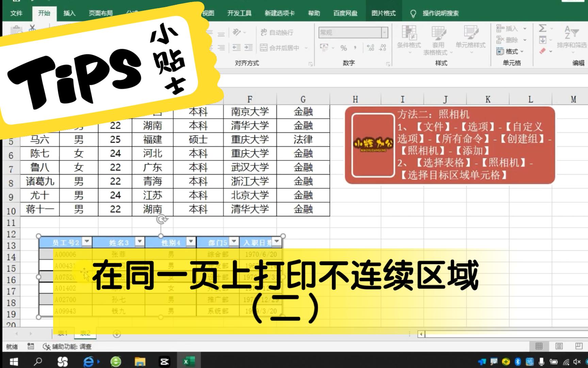The height and width of the screenshot is (368, 588).
Task: Click the Clear eraser icon
Action: tap(543, 51)
